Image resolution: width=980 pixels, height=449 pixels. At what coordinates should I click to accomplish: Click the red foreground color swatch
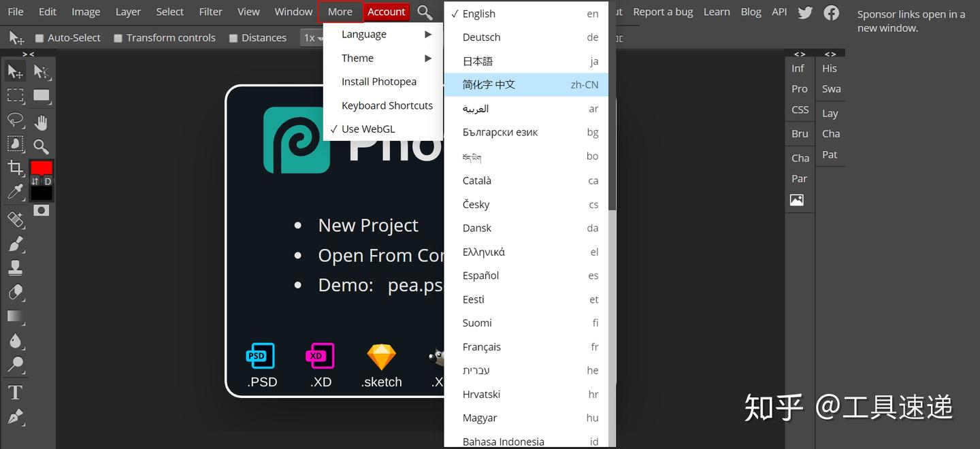[x=42, y=167]
